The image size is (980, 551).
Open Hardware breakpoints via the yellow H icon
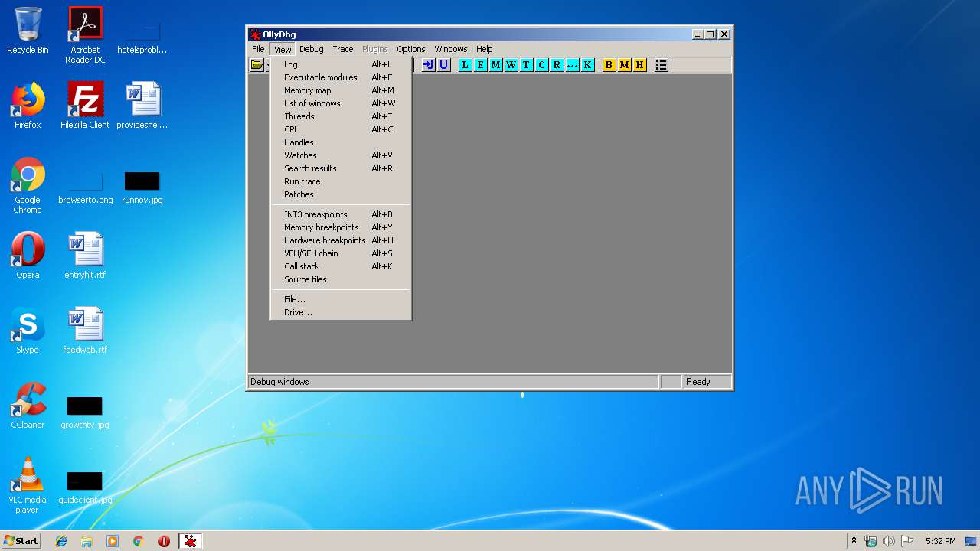click(x=639, y=65)
